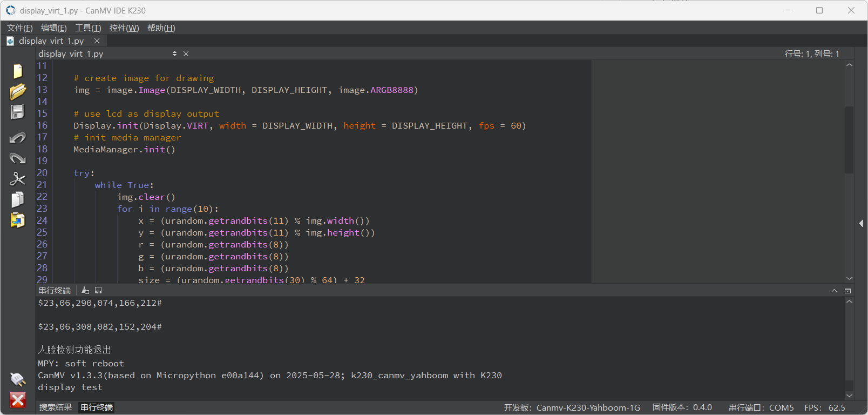
Task: Click the New File icon in sidebar
Action: click(18, 71)
